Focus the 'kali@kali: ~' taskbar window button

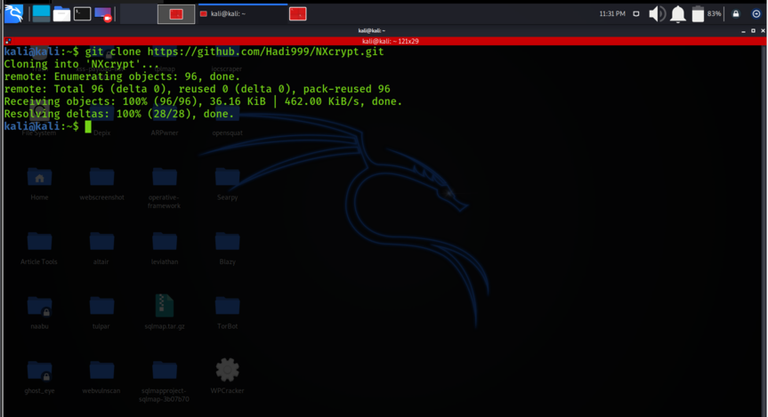[x=242, y=14]
